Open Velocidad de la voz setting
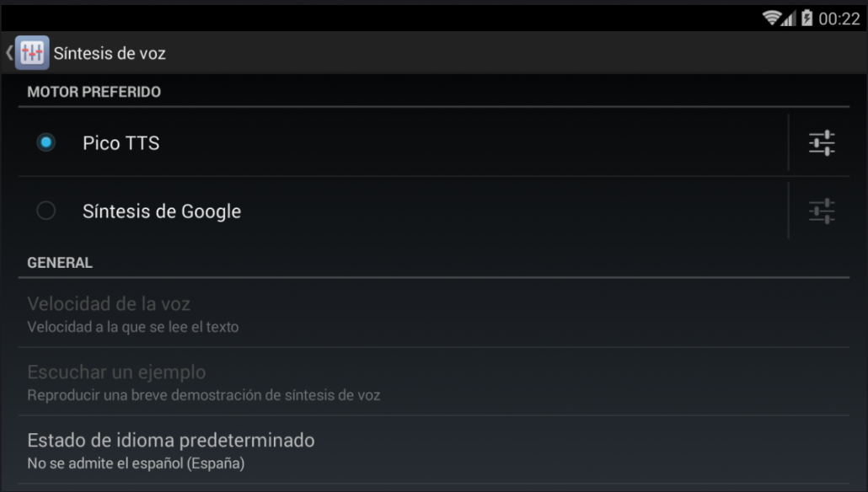868x492 pixels. point(434,313)
